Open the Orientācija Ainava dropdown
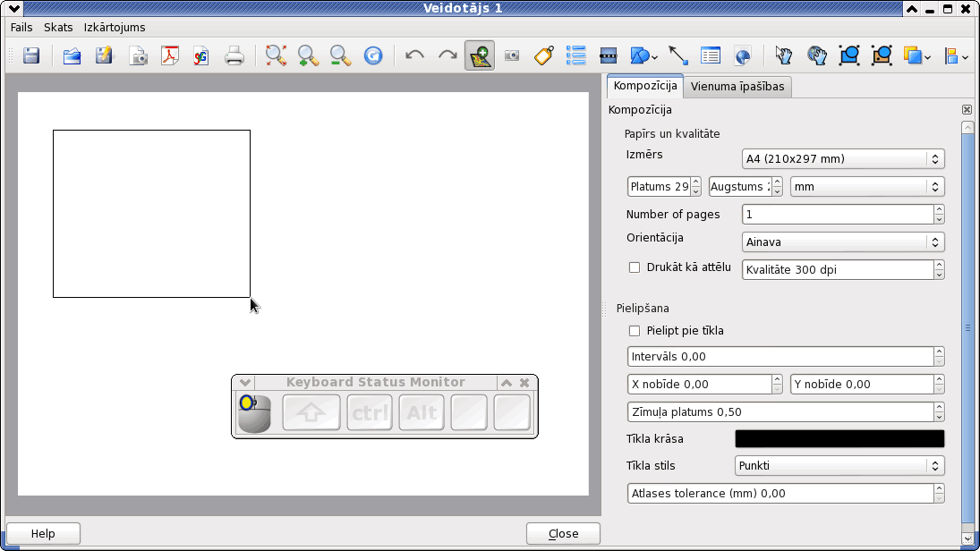Image resolution: width=980 pixels, height=551 pixels. [842, 242]
